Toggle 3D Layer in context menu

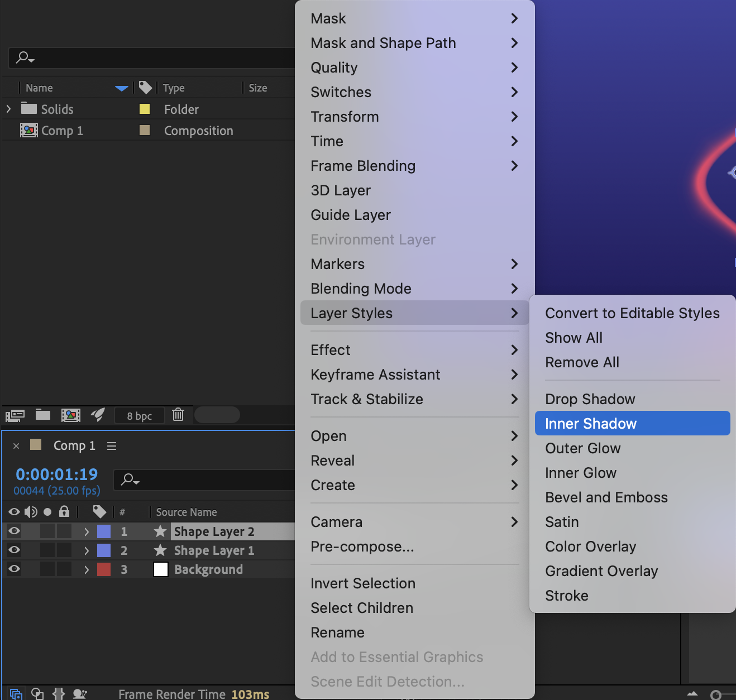pyautogui.click(x=414, y=190)
